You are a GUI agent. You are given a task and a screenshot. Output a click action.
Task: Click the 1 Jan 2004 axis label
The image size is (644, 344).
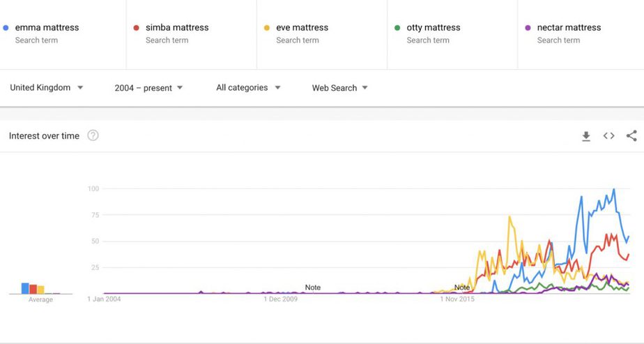[x=104, y=299]
